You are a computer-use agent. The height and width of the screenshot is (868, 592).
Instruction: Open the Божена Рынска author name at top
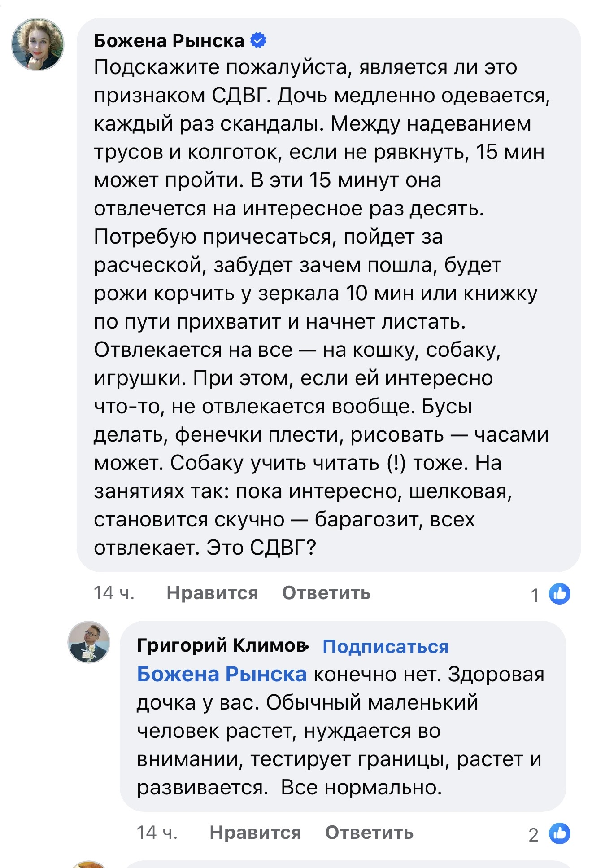pos(169,41)
